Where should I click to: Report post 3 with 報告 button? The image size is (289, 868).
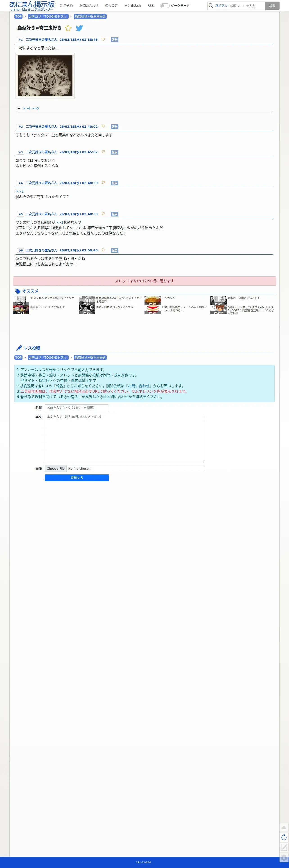[115, 152]
